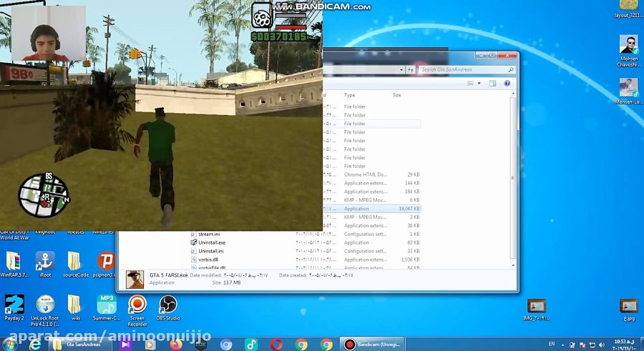Launch the psiphon3 desktop icon
Screen dimensions: 644x351
coord(105,264)
